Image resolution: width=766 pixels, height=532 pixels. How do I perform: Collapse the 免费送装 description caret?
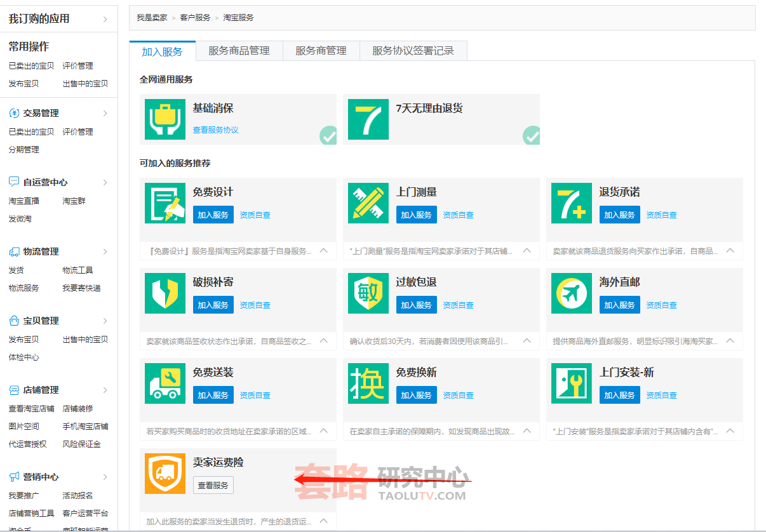324,431
